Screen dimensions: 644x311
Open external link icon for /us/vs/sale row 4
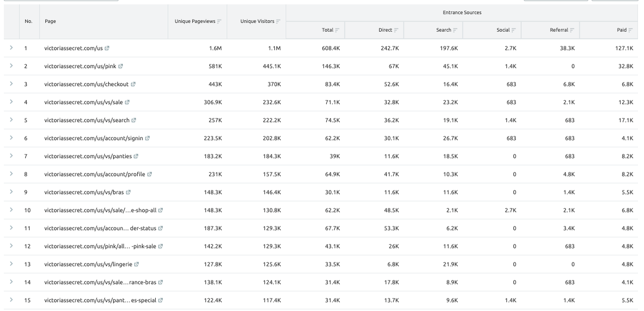click(127, 102)
